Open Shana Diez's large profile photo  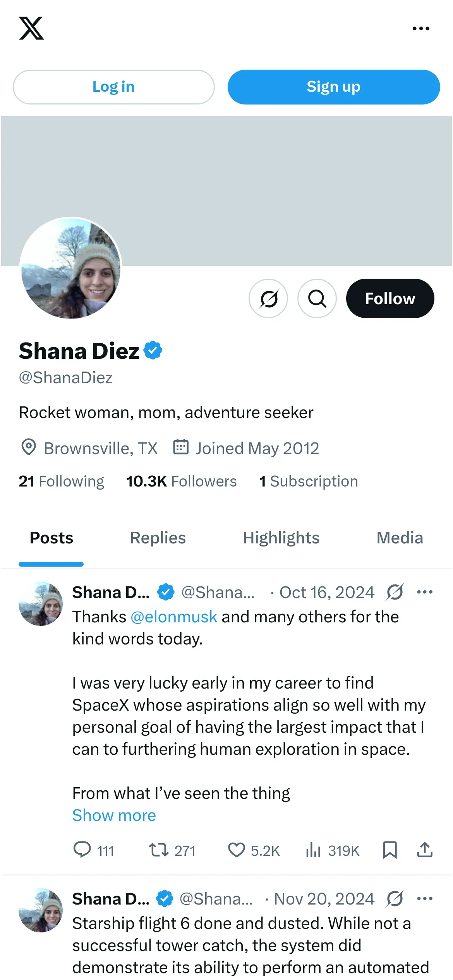point(71,268)
